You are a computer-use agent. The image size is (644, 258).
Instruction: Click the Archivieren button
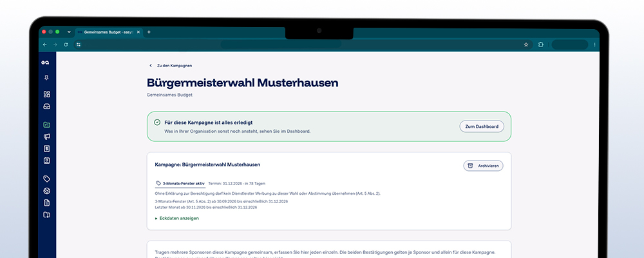point(484,166)
